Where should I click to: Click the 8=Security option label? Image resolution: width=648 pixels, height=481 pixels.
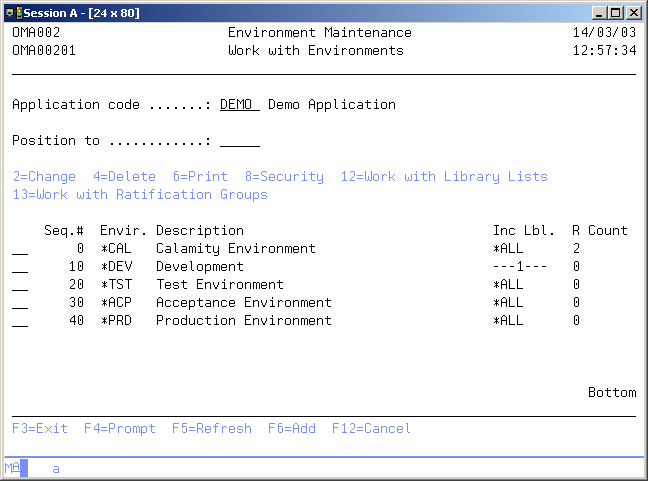(x=284, y=177)
